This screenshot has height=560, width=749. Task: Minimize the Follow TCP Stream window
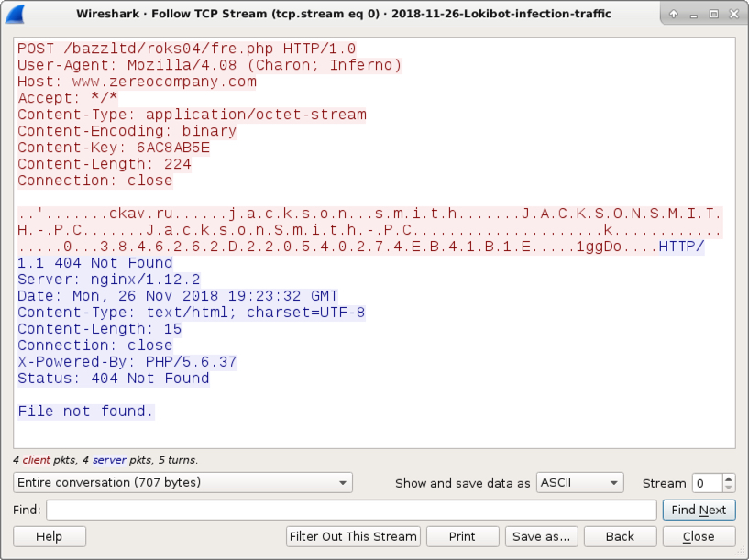coord(694,15)
